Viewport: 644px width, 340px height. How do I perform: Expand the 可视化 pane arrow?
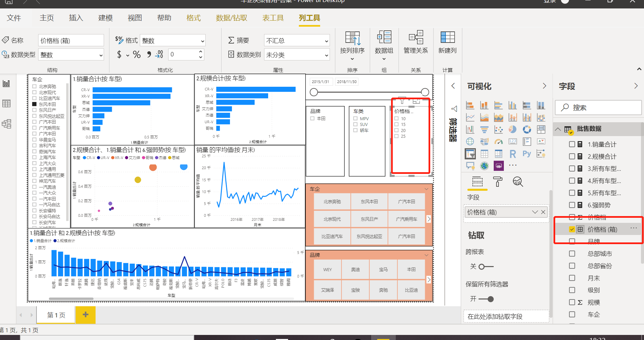[544, 86]
